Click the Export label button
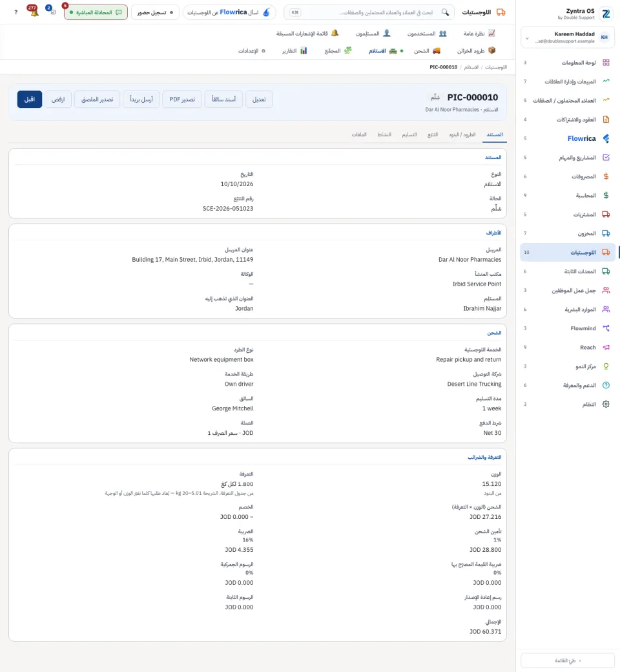 (x=98, y=100)
